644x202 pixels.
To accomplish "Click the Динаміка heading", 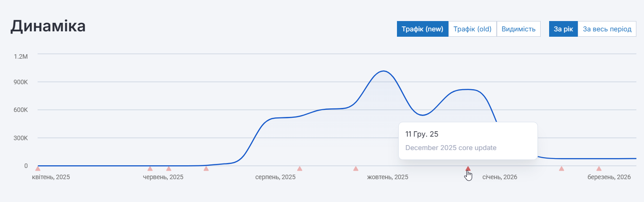I will 48,26.
